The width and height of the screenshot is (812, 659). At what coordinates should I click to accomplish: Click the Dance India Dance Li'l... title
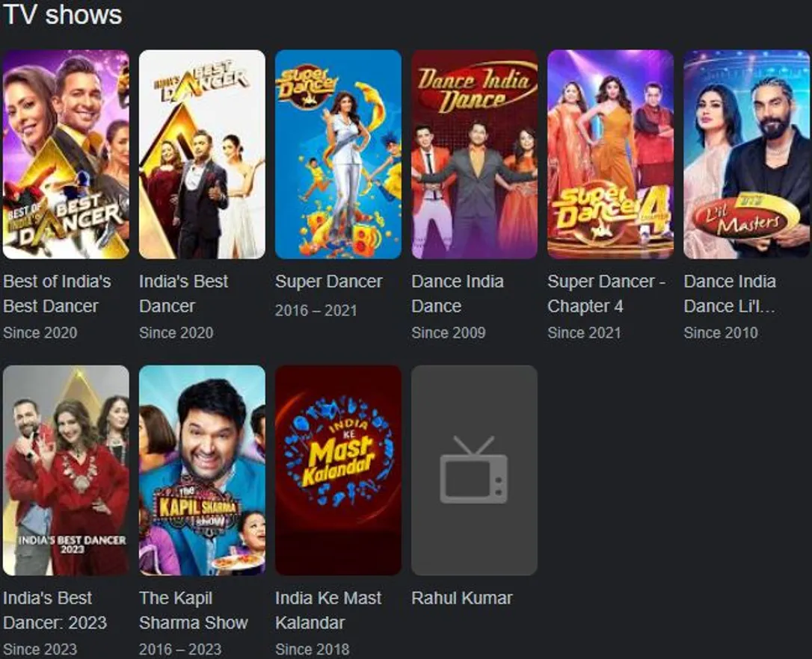click(x=730, y=294)
